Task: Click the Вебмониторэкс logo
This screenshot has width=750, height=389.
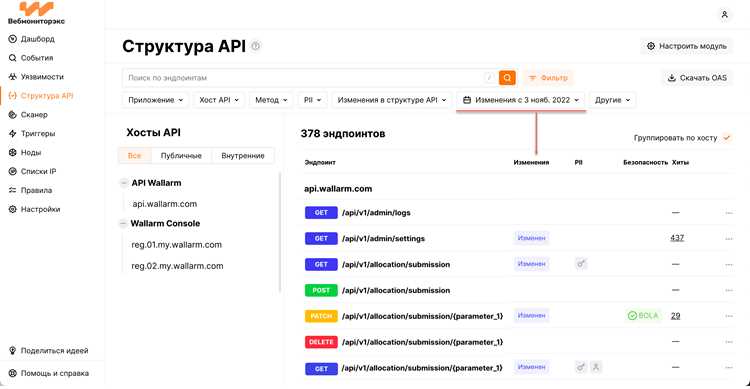Action: click(36, 12)
